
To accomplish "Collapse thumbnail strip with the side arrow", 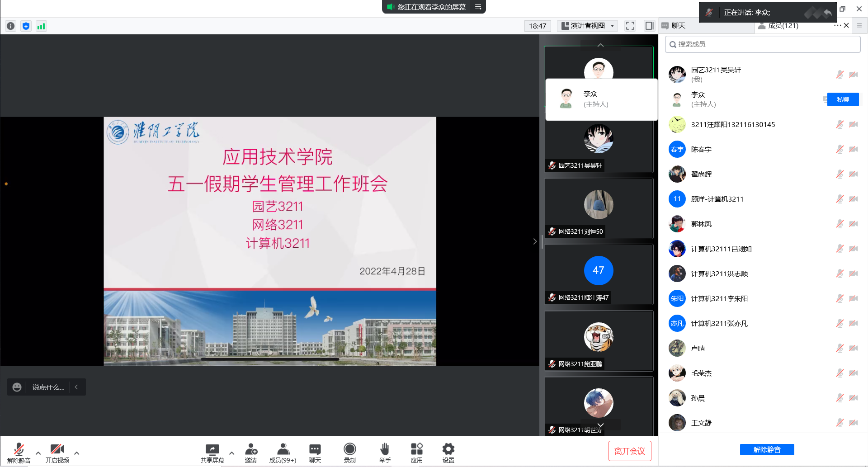I will 535,241.
